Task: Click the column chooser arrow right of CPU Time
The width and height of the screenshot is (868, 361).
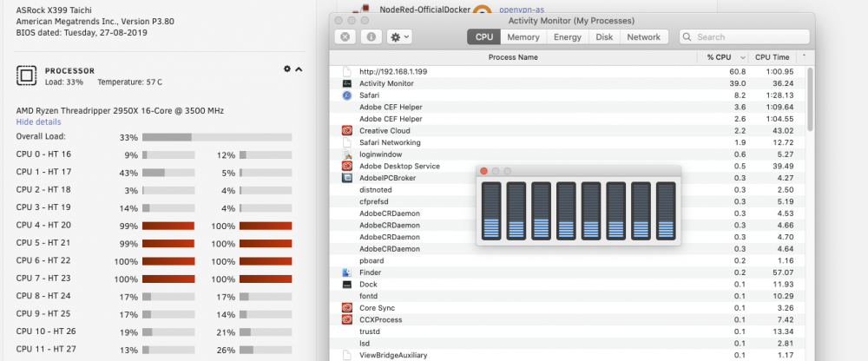Action: [804, 57]
